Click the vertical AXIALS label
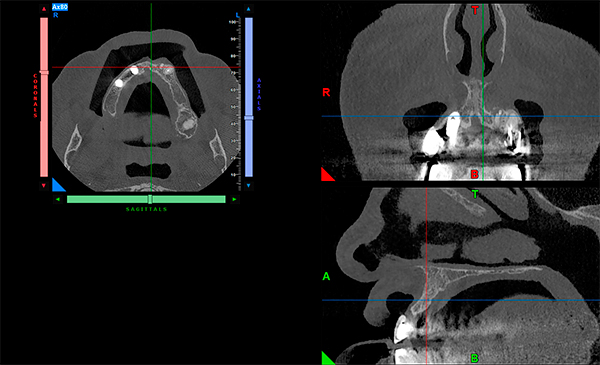600x365 pixels. tap(259, 95)
